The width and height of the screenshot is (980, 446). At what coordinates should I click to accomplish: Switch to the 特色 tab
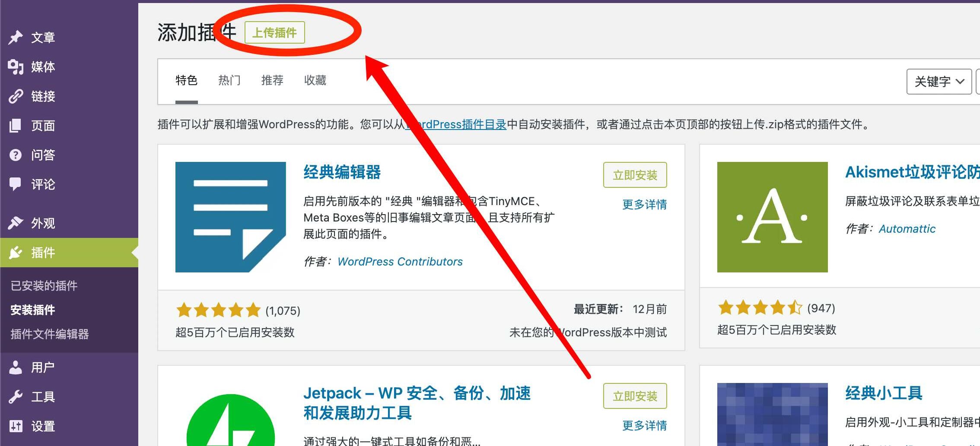186,80
